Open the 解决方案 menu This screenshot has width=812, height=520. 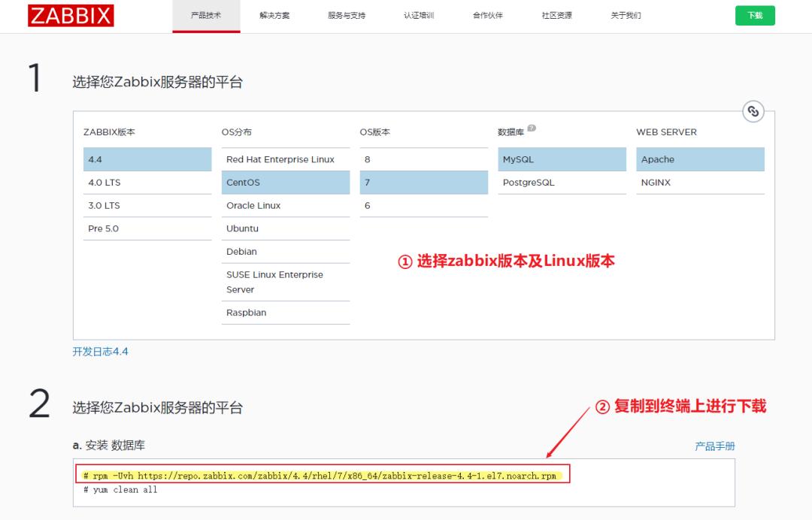click(x=276, y=15)
